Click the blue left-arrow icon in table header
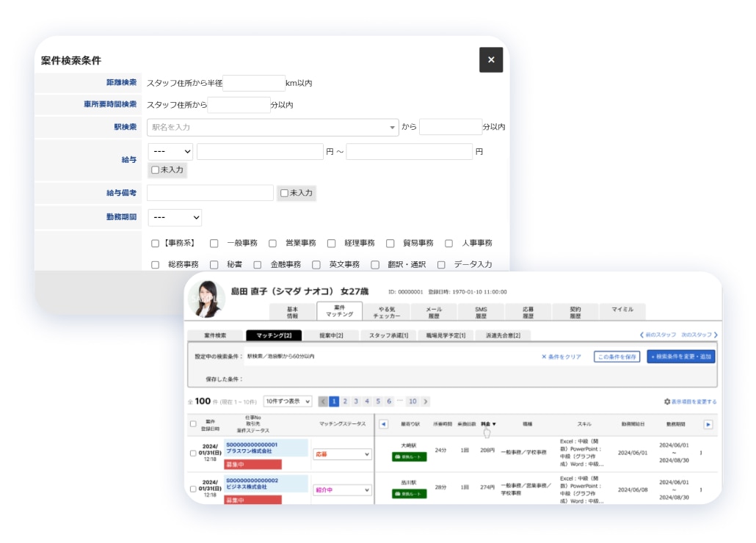The image size is (756, 543). click(x=384, y=423)
